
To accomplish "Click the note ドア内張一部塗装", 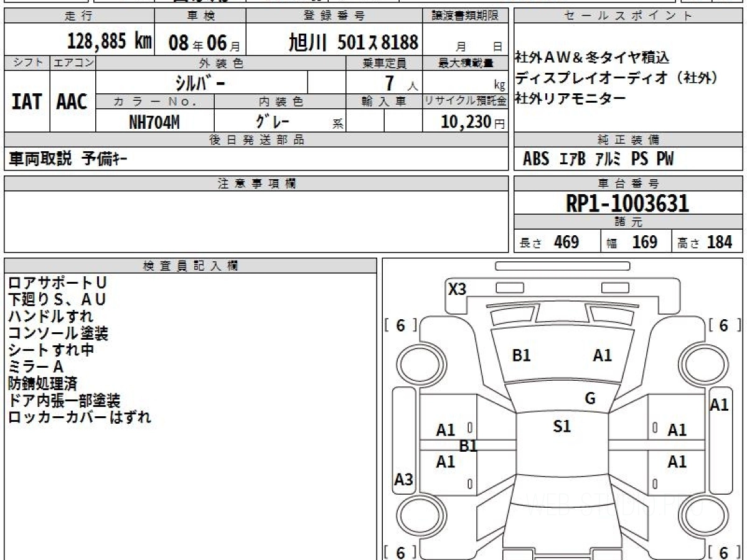I will [65, 400].
